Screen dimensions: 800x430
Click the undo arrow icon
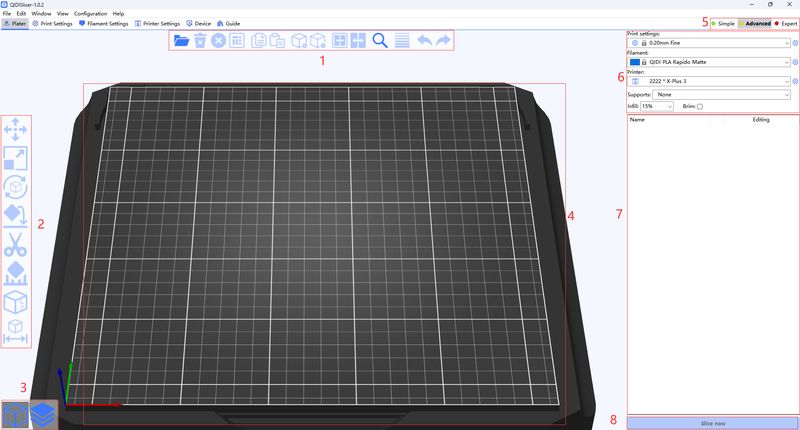424,41
